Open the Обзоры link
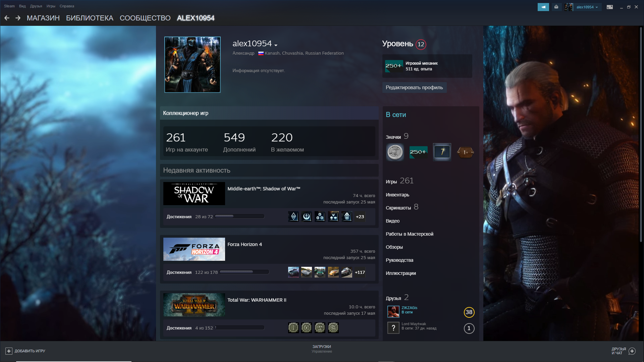 pyautogui.click(x=394, y=247)
